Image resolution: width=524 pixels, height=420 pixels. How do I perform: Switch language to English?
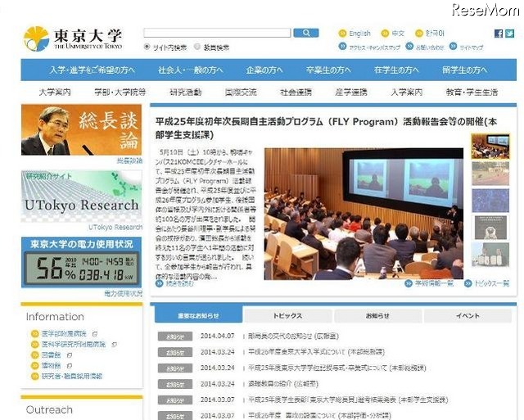[359, 34]
